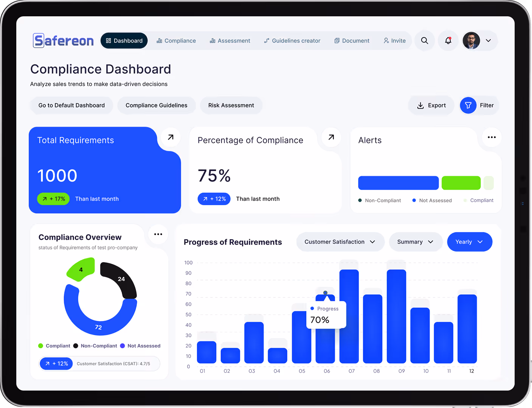Go to the Compliance tab
Screen dimensions: 532x408
(176, 40)
